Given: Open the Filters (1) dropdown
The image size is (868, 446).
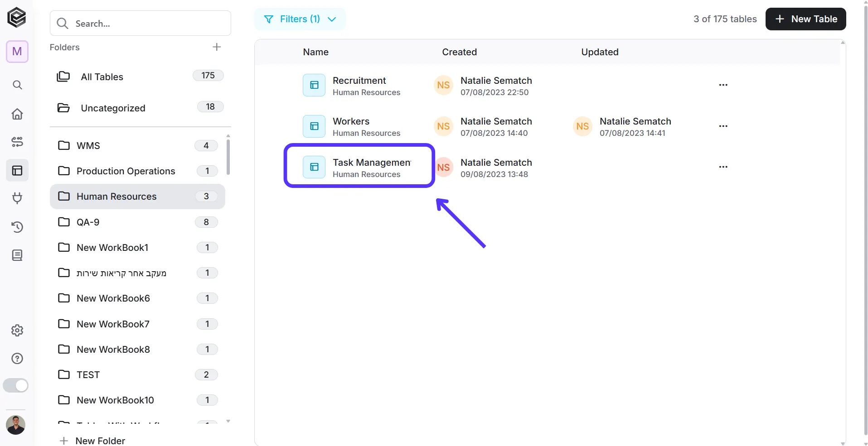Looking at the screenshot, I should pyautogui.click(x=300, y=19).
